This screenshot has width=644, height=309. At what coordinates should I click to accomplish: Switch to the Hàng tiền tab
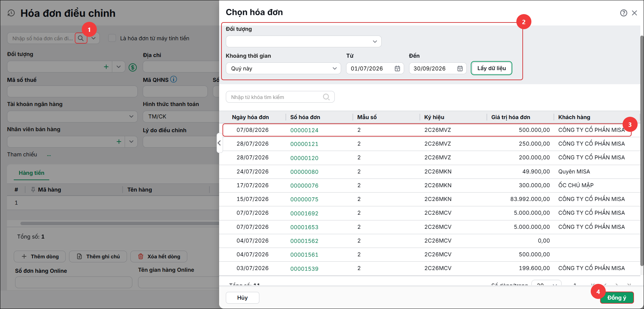coord(31,173)
